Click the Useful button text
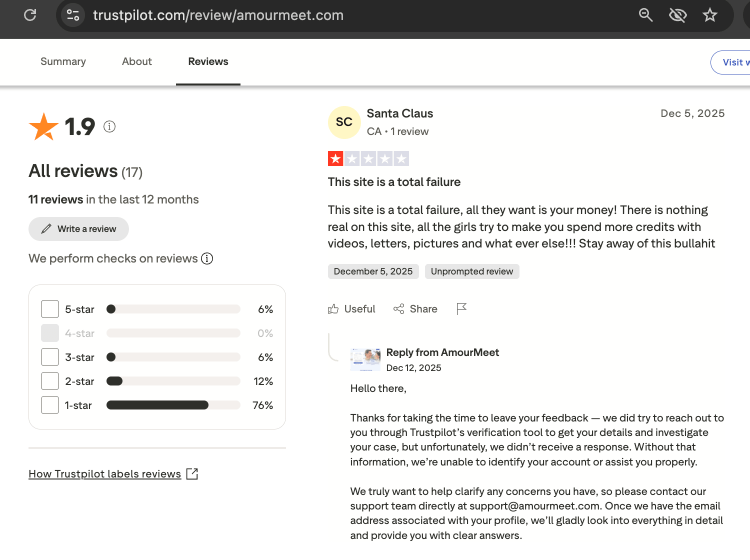The image size is (750, 560). click(359, 309)
